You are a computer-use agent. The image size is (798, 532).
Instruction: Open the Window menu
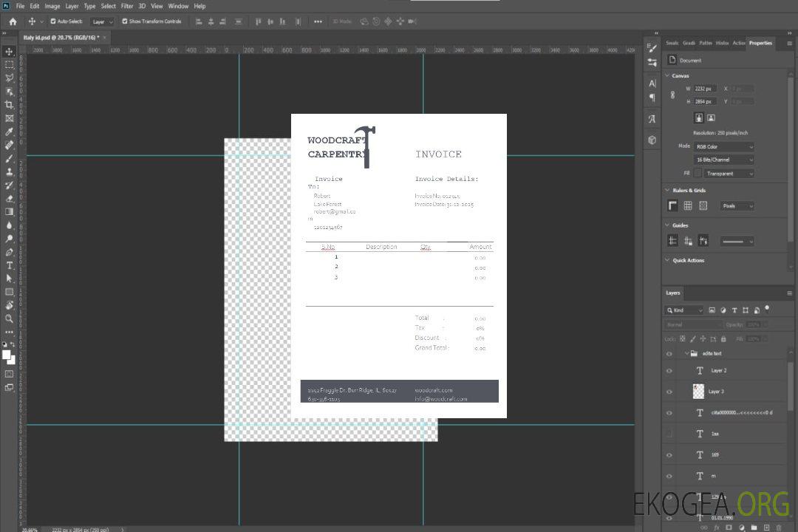(178, 6)
